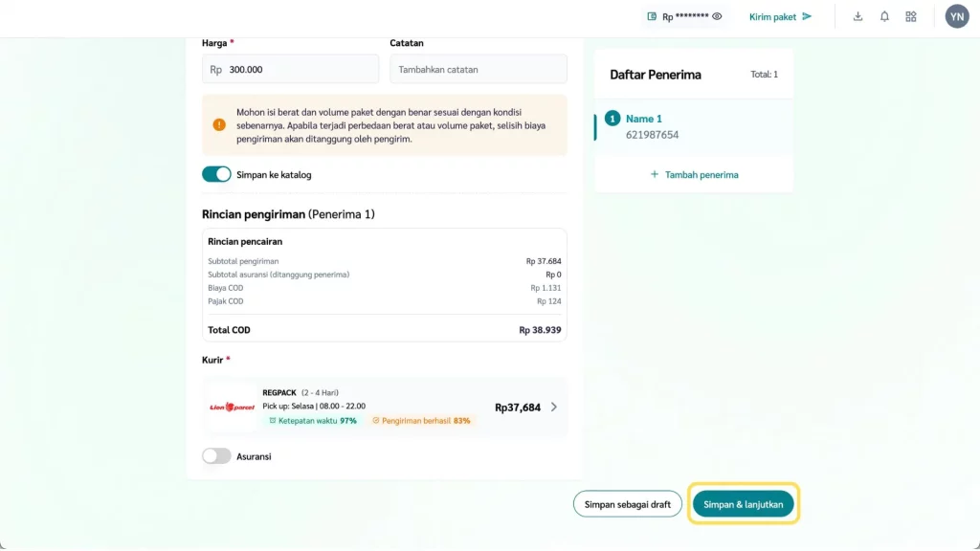This screenshot has height=551, width=980.
Task: Click the YN profile avatar
Action: click(x=957, y=16)
